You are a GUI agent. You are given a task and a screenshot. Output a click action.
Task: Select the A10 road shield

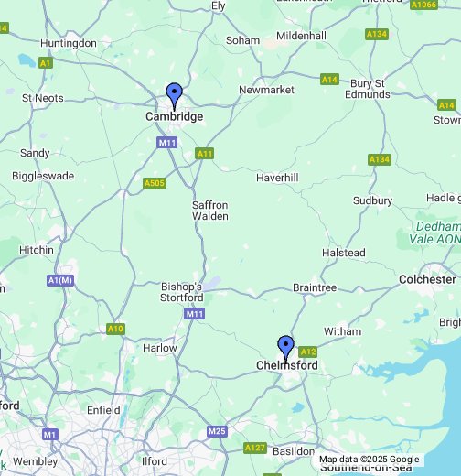pos(115,329)
